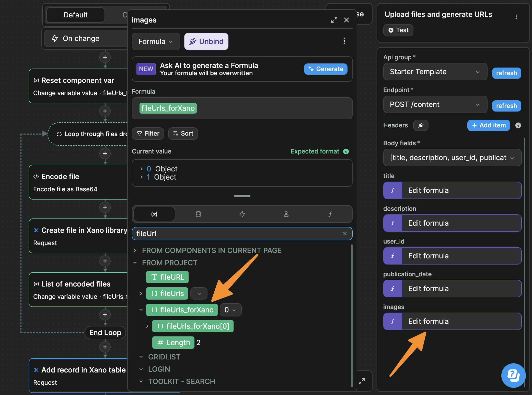Click the info icon beside Add item
The width and height of the screenshot is (532, 395).
(518, 125)
